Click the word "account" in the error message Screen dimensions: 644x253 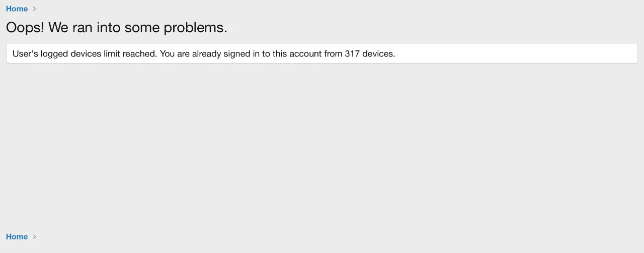[305, 53]
